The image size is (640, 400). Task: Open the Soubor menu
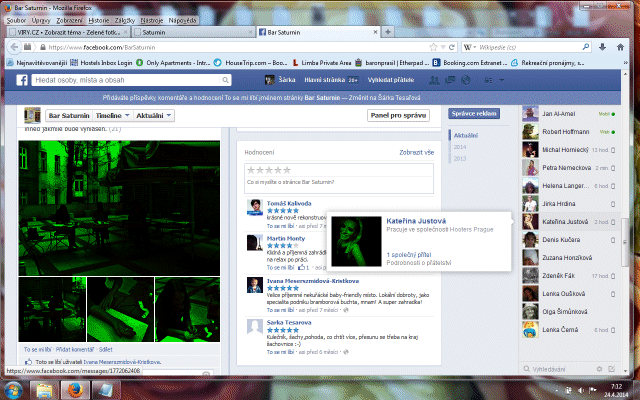pos(16,20)
